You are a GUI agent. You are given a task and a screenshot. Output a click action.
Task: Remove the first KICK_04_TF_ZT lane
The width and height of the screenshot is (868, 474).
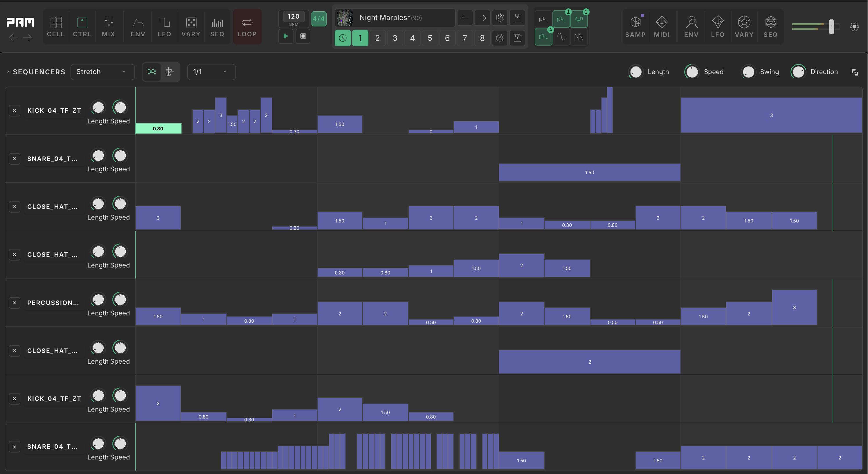pos(15,111)
